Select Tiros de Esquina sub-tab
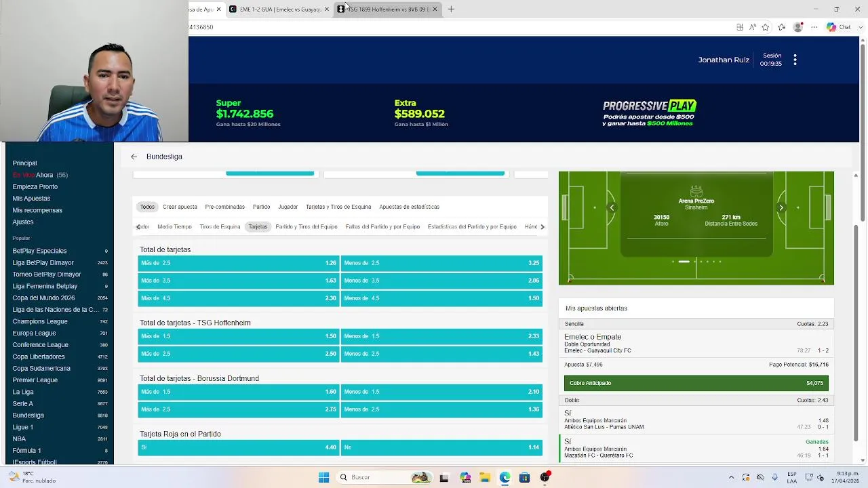 pyautogui.click(x=220, y=226)
